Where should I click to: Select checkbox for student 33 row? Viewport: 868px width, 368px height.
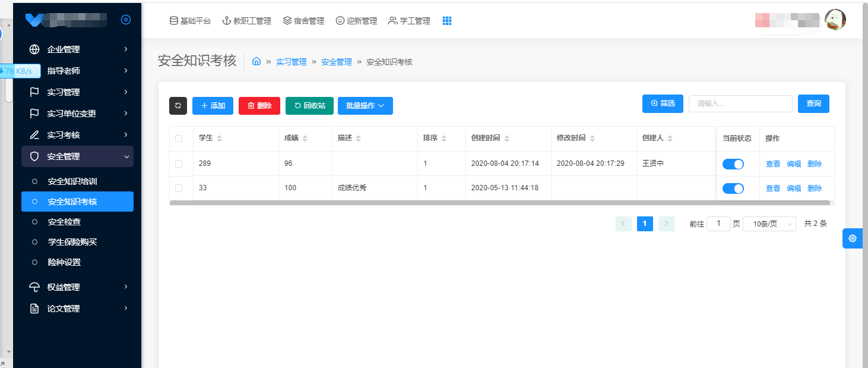click(x=179, y=188)
